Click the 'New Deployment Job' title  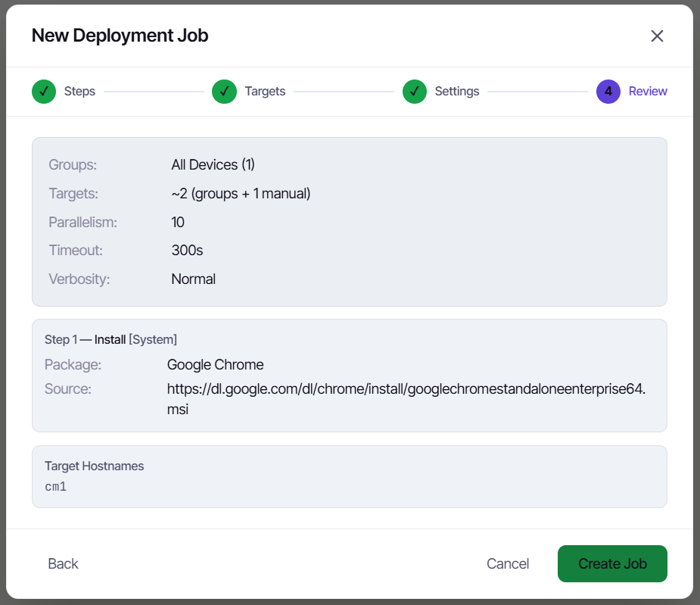point(120,36)
